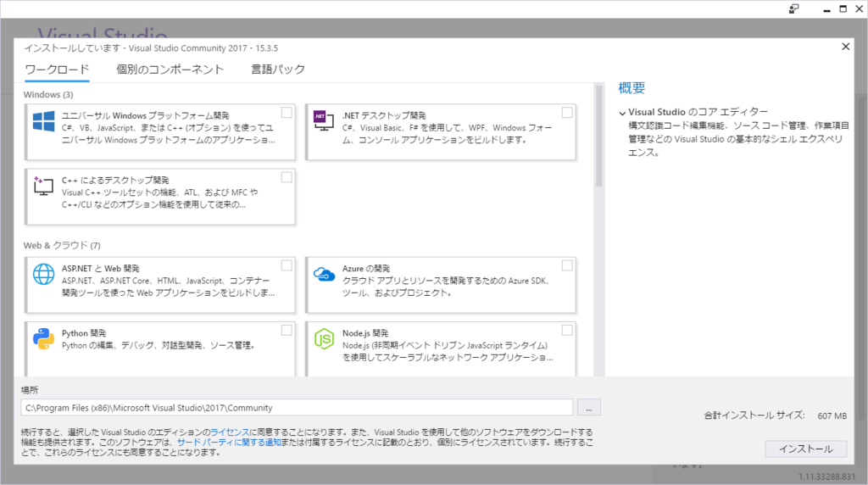The image size is (868, 485).
Task: Check Node.js 開発 workload
Action: (567, 331)
